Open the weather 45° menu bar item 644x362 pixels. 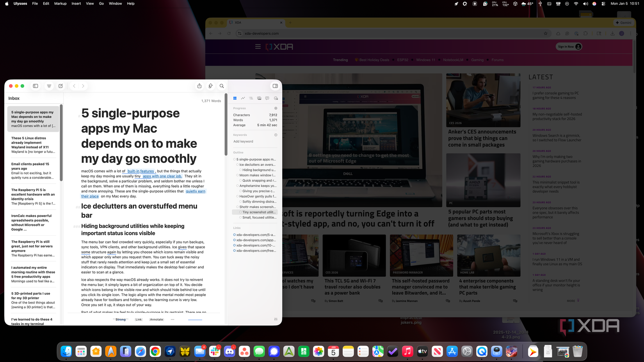tap(527, 4)
